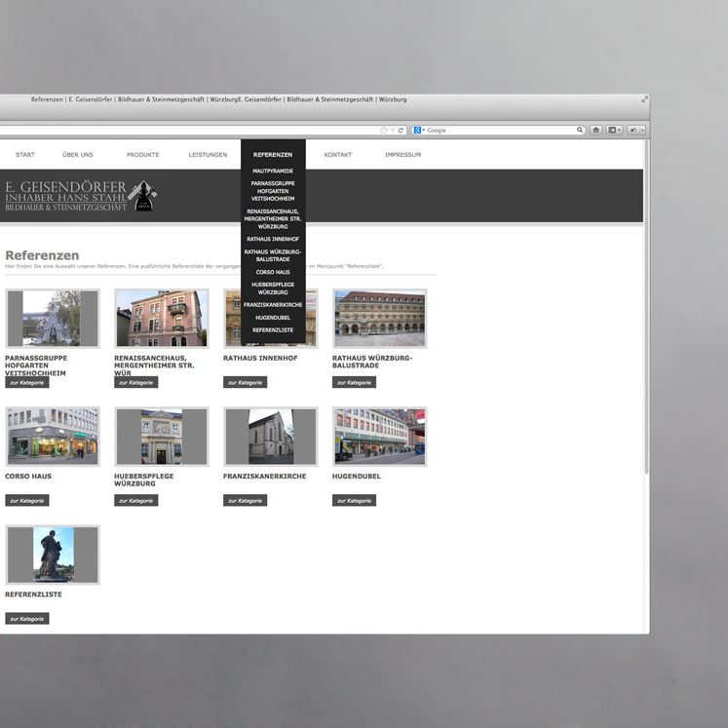728x728 pixels.
Task: Click the bookmarks toolbar icon
Action: click(x=614, y=130)
